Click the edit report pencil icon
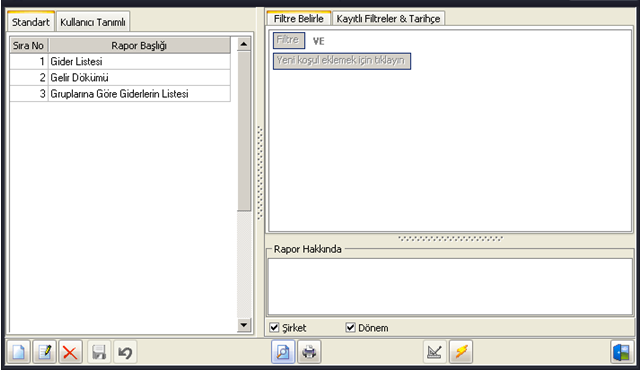 point(45,352)
